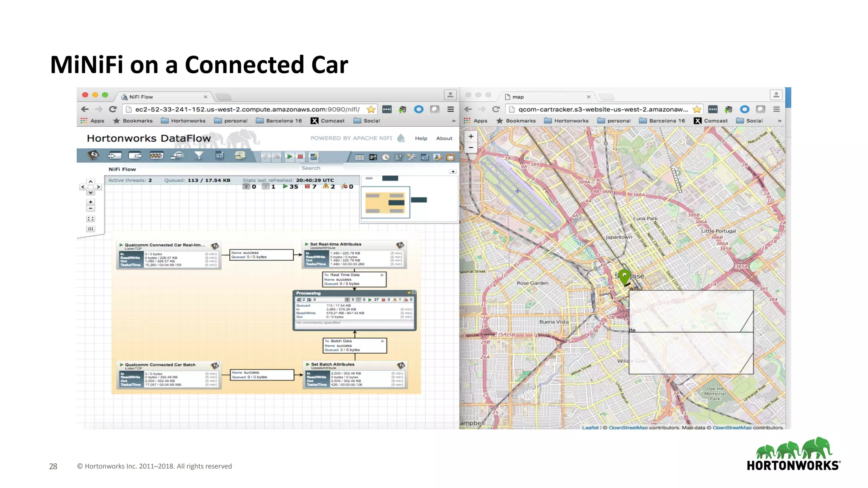Open Hortonworks bookmark folder in NiFi window
The width and height of the screenshot is (868, 488).
coord(184,121)
